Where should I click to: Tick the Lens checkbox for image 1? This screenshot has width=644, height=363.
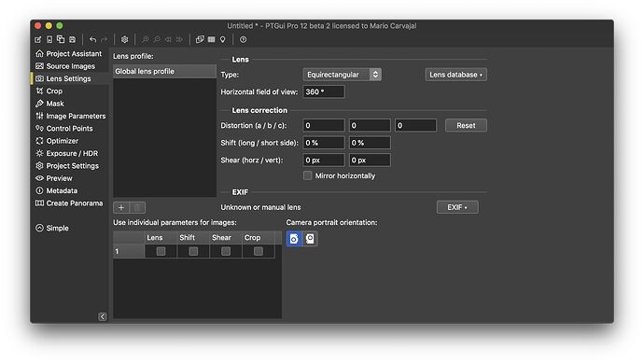click(161, 251)
